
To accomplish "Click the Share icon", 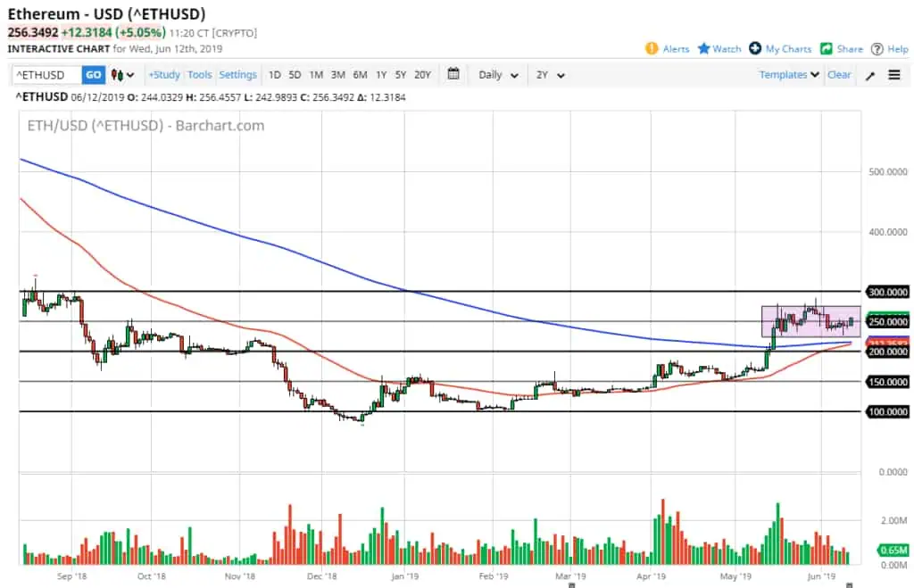I will coord(826,49).
